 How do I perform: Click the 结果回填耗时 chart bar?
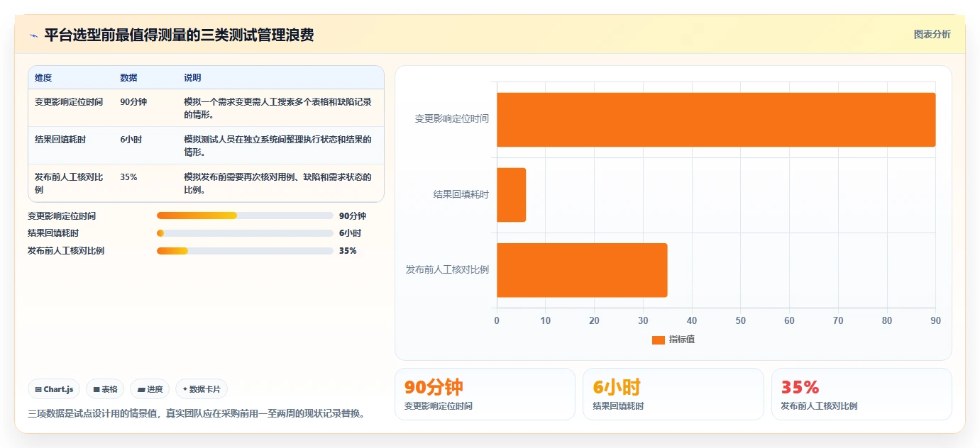511,195
